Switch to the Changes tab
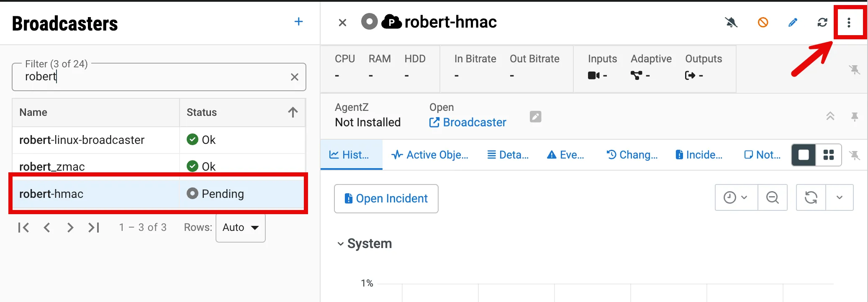The height and width of the screenshot is (302, 868). tap(632, 155)
